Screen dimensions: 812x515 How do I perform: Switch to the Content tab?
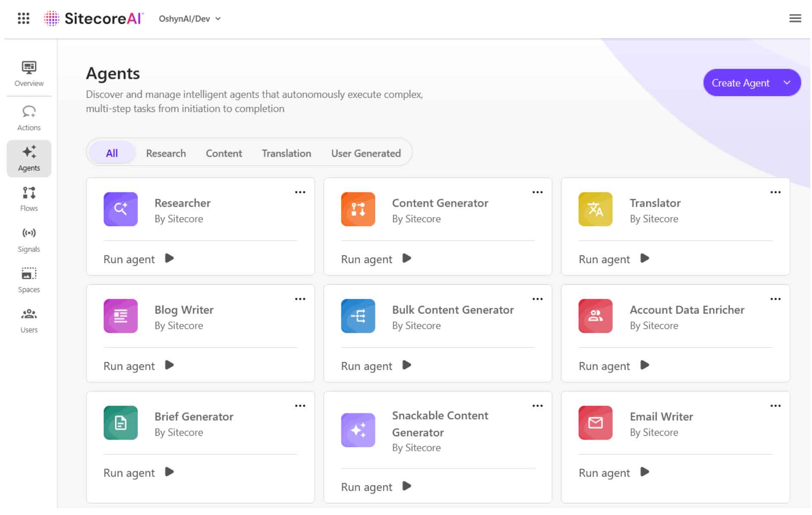[223, 153]
